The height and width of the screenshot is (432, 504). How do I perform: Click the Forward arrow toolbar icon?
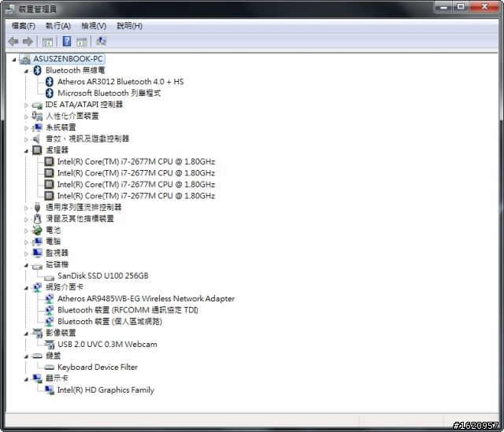[28, 42]
